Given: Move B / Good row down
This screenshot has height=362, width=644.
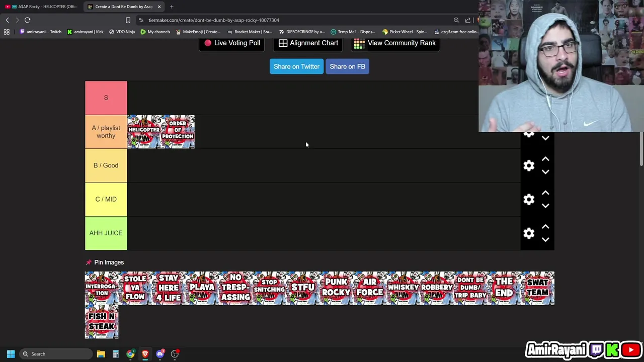Looking at the screenshot, I should (x=545, y=172).
